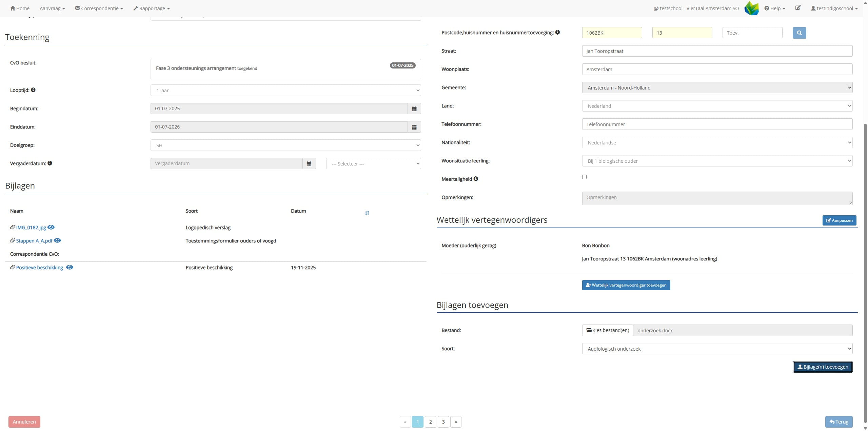Click the Begindatum field showing 01-07-2025
Viewport: 868px width, 431px height.
[x=279, y=109]
